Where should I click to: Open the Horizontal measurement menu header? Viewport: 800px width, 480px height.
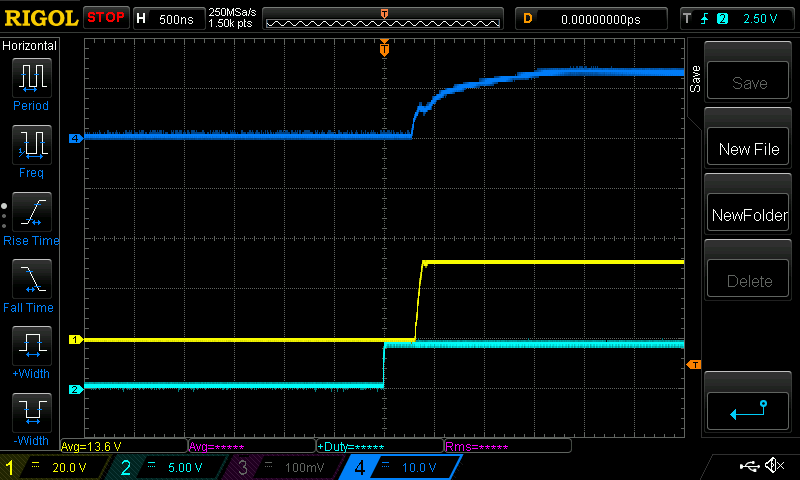point(30,46)
